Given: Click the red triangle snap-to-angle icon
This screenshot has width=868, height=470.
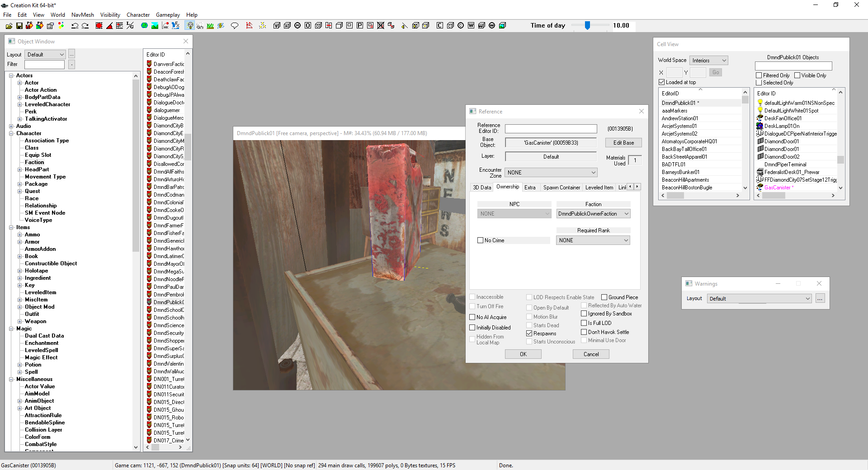Looking at the screenshot, I should click(x=109, y=26).
